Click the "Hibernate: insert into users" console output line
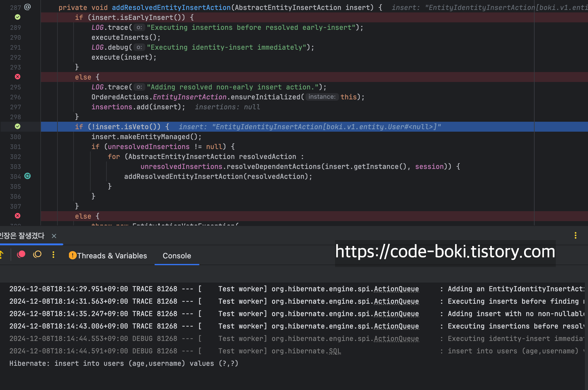The width and height of the screenshot is (588, 390). pyautogui.click(x=124, y=363)
